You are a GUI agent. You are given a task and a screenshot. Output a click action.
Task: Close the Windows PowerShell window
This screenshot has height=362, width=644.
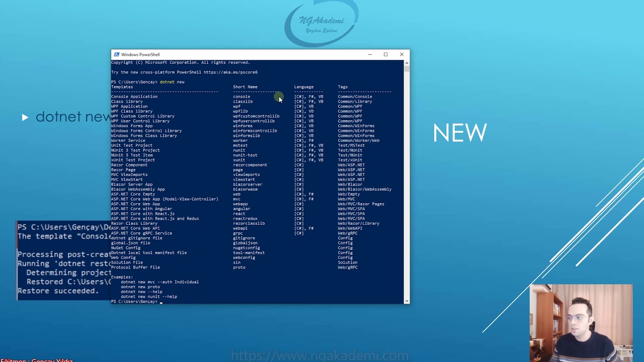coord(401,54)
